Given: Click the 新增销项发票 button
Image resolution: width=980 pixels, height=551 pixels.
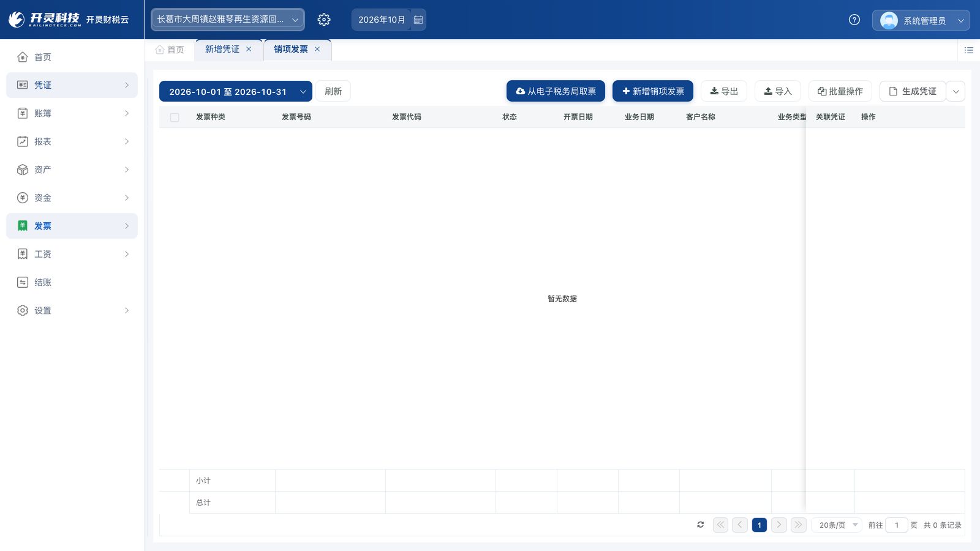Looking at the screenshot, I should pyautogui.click(x=653, y=91).
